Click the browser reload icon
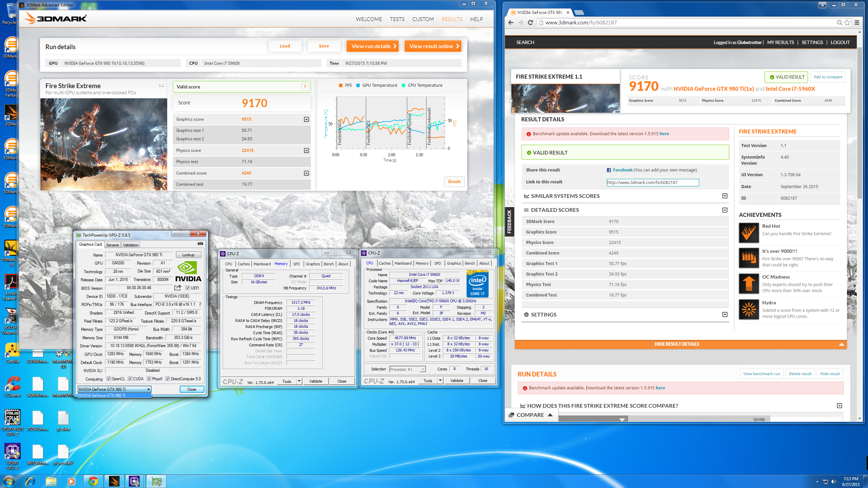 pos(531,22)
